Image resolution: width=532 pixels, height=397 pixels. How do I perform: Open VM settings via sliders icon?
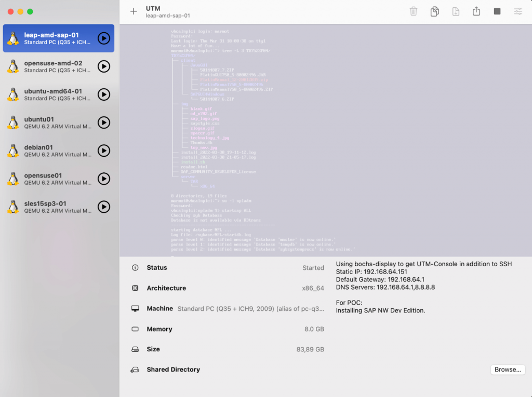pos(518,11)
